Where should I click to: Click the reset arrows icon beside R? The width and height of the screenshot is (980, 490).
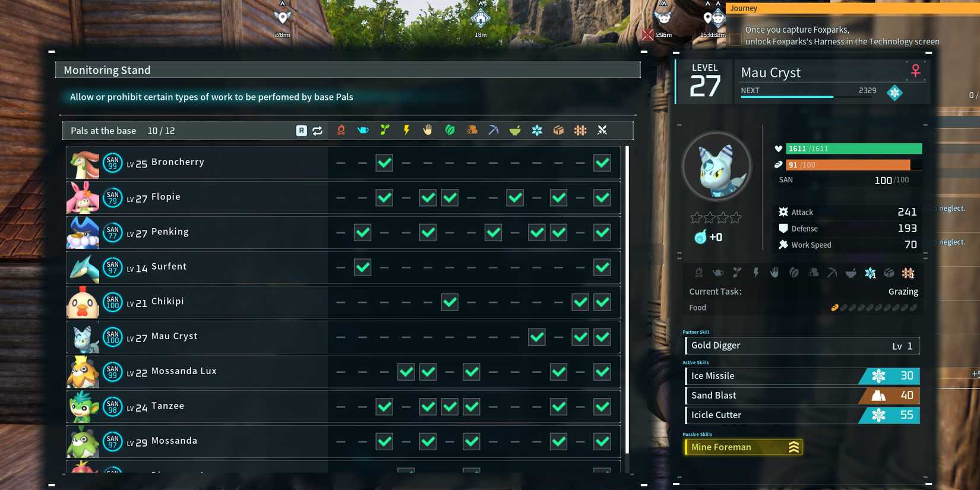coord(317,131)
